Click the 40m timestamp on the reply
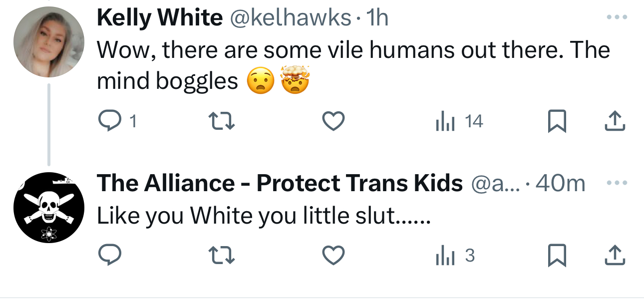The width and height of the screenshot is (644, 299). [x=560, y=184]
